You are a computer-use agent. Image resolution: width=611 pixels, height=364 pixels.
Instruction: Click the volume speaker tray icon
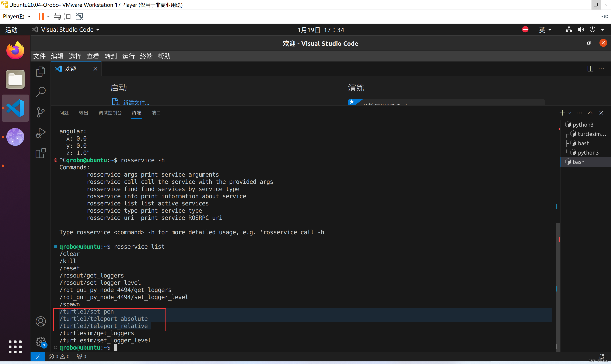tap(581, 30)
